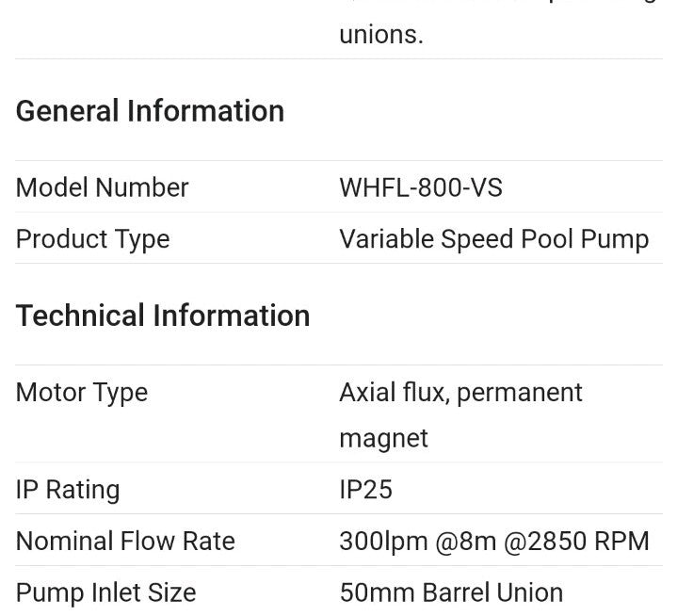Click the Technical Information heading
The width and height of the screenshot is (677, 616).
click(x=162, y=316)
